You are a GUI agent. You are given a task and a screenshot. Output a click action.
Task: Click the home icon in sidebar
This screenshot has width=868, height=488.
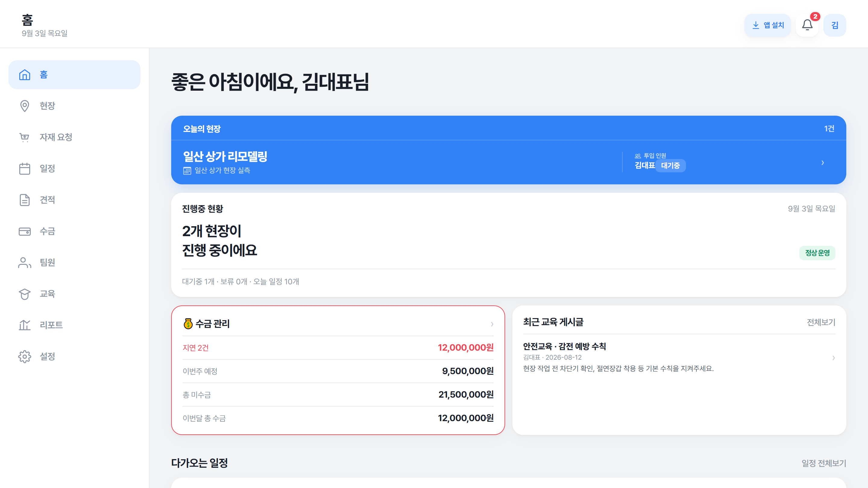(x=25, y=75)
